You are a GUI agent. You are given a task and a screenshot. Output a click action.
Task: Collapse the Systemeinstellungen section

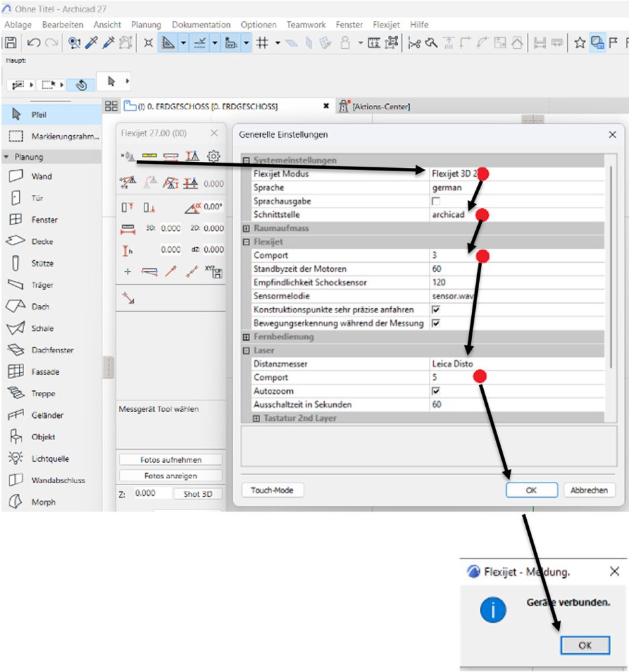[246, 161]
